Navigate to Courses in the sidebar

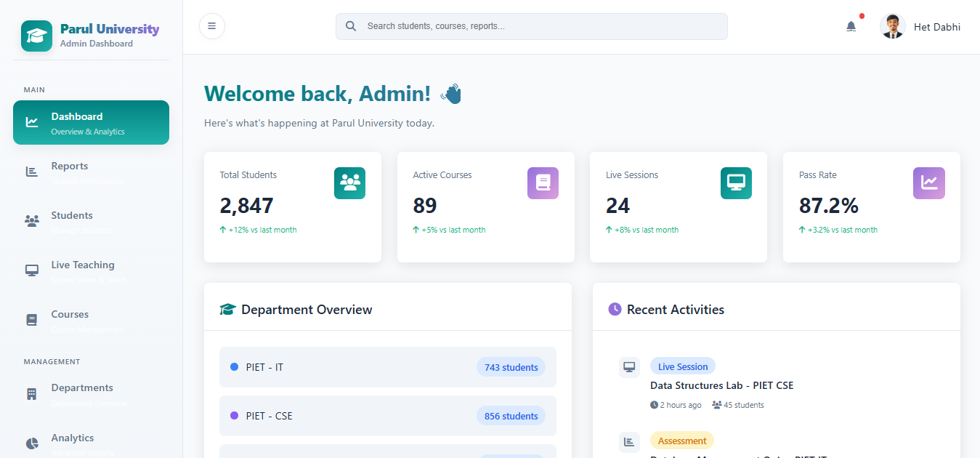(x=91, y=321)
